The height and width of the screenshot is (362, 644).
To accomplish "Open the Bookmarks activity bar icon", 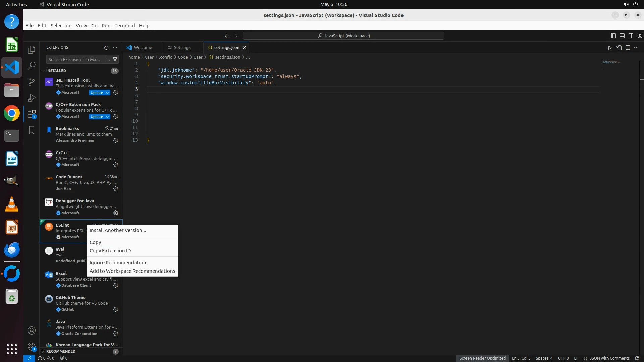I will 32,130.
